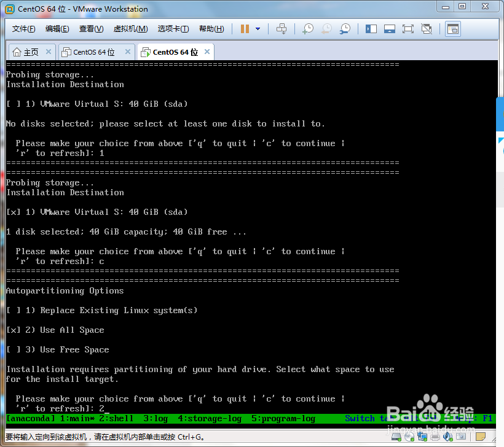Screen dimensions: 504x447
Task: Toggle the console view button
Action: 452,29
